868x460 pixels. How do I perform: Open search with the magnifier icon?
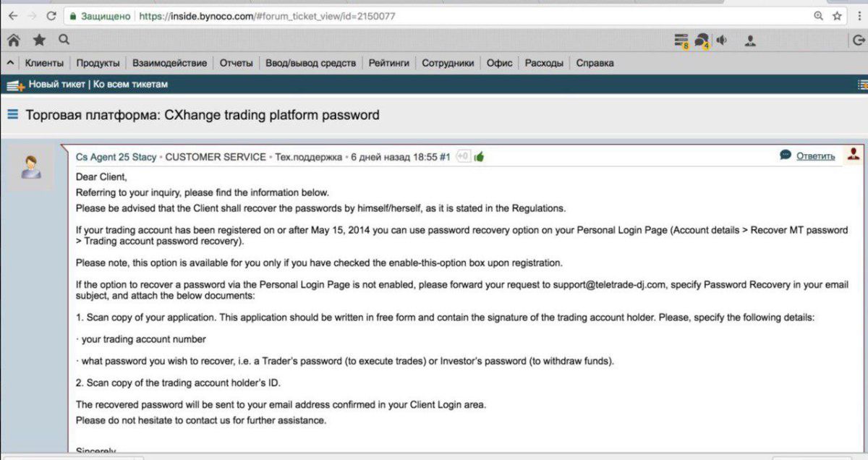click(x=64, y=40)
